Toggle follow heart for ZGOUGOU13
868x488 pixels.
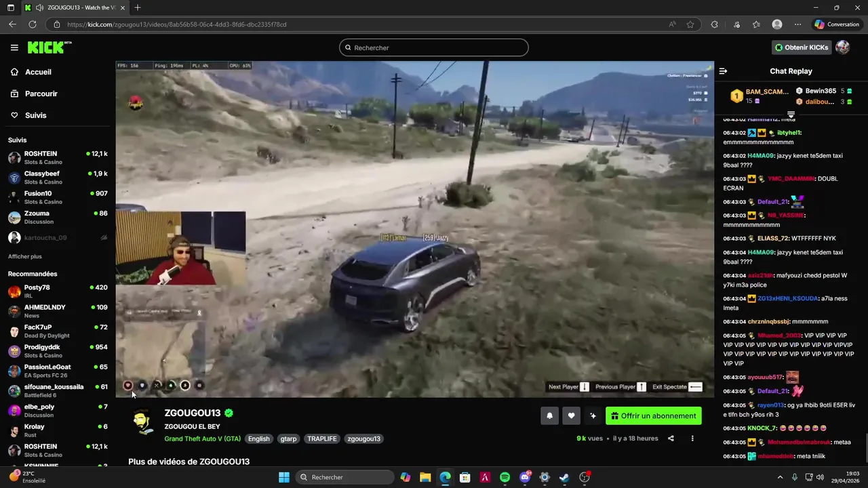(571, 416)
